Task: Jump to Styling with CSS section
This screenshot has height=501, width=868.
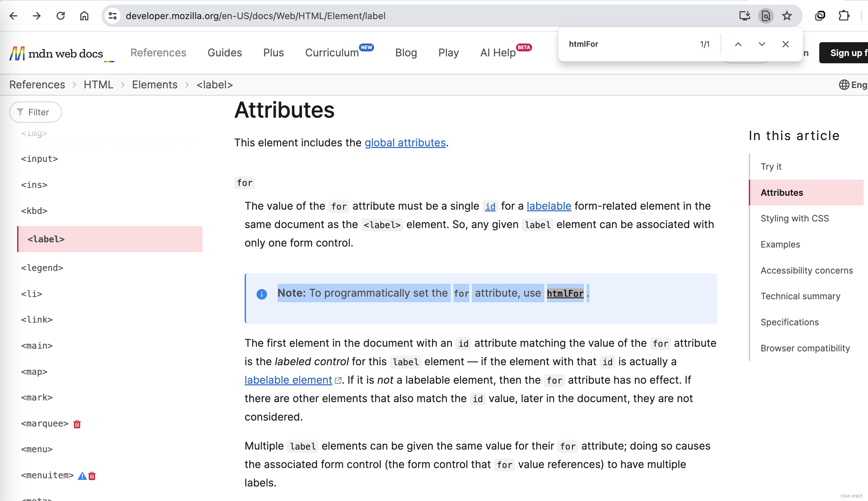Action: point(795,218)
